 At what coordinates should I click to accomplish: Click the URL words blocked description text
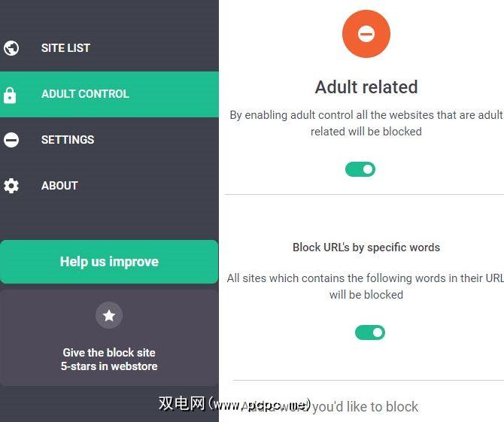[x=366, y=287]
